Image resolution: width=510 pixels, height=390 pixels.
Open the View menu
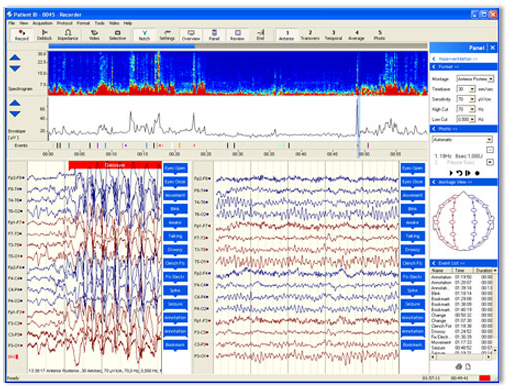click(x=24, y=23)
